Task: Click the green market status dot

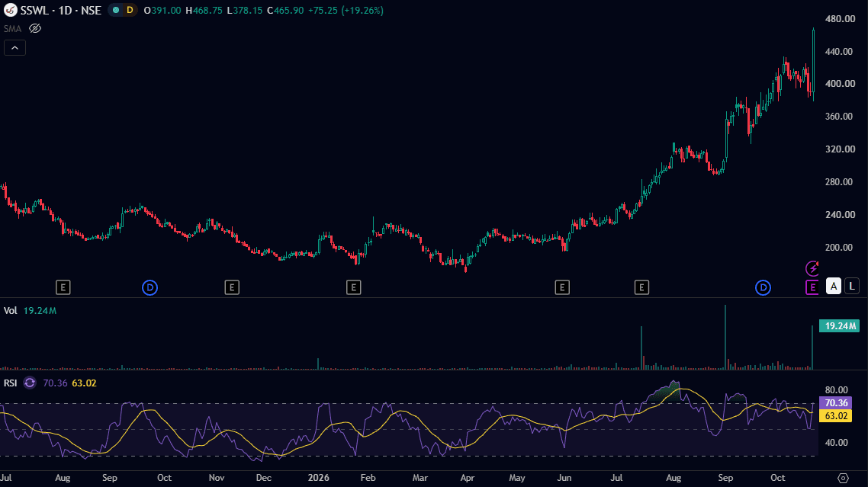Action: [116, 10]
